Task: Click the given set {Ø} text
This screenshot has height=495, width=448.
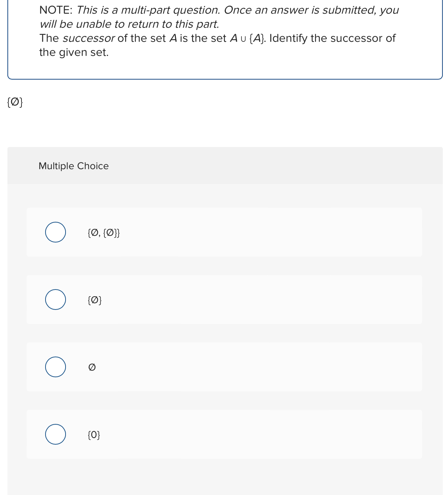Action: 15,101
